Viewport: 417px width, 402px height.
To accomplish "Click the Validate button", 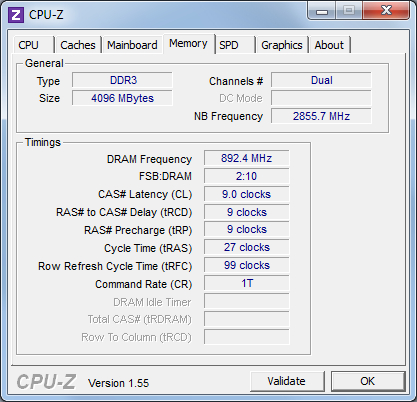I will tap(287, 381).
